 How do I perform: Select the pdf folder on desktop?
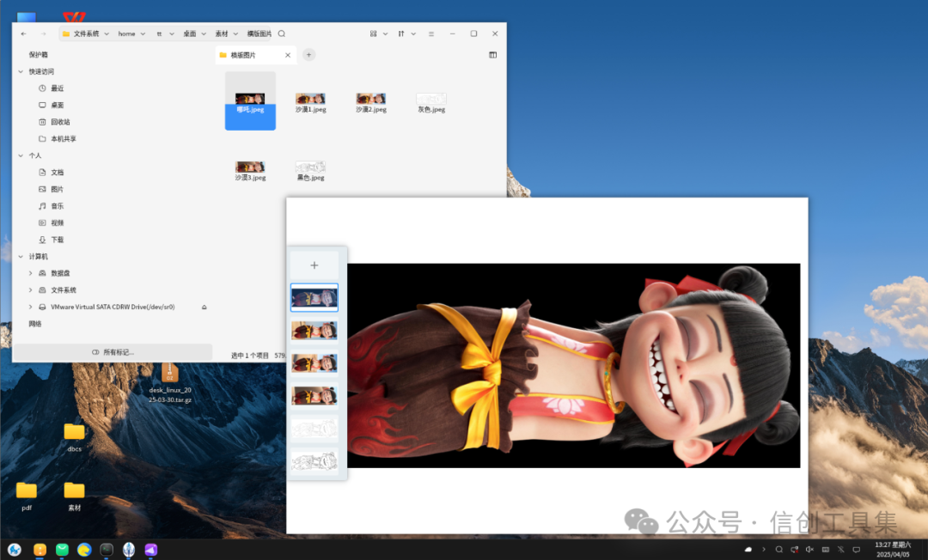click(x=27, y=496)
